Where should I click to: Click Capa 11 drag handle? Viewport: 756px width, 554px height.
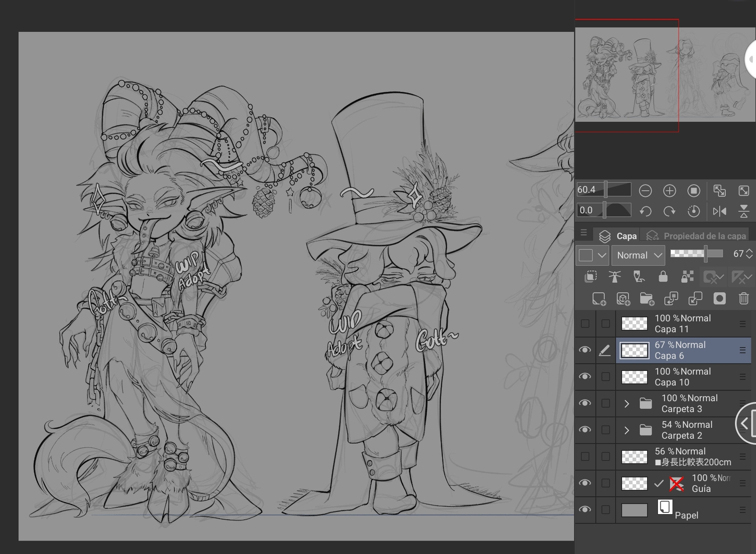tap(743, 323)
